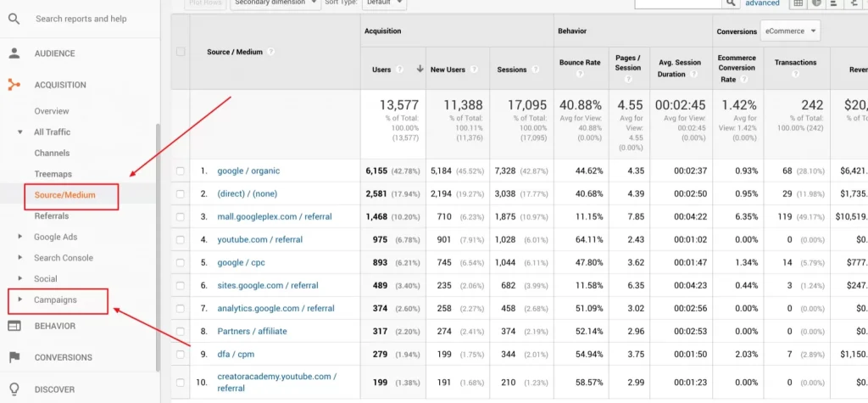
Task: Click the Users column sort arrow
Action: (420, 70)
